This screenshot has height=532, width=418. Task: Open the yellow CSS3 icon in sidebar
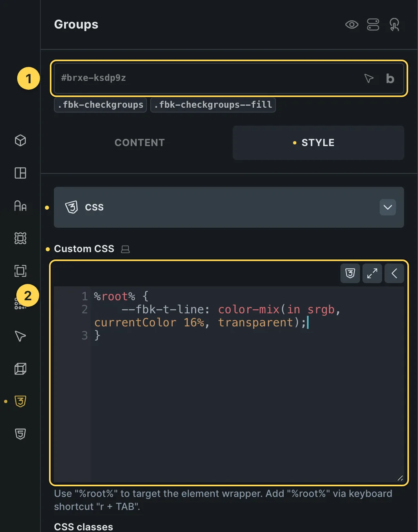click(20, 401)
